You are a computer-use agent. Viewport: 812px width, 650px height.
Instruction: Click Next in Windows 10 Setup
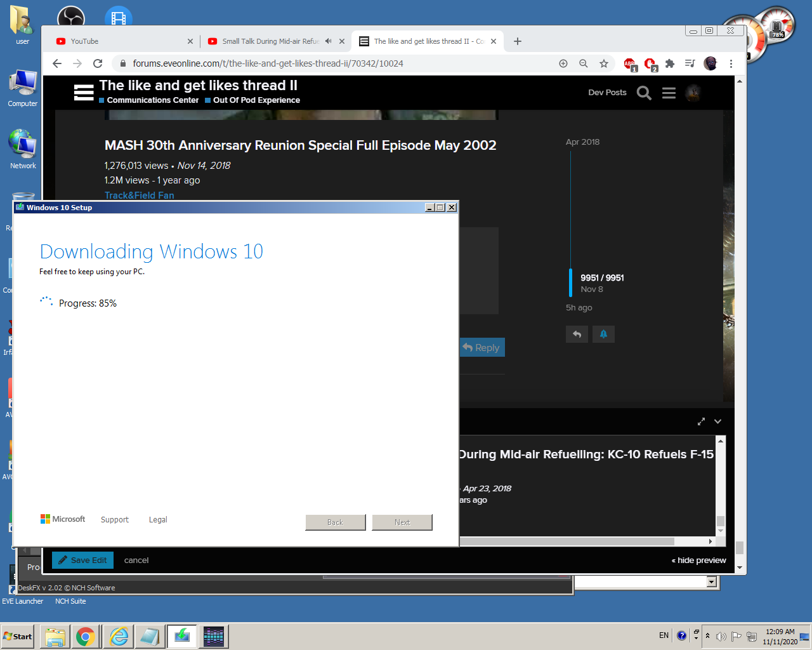click(x=402, y=522)
